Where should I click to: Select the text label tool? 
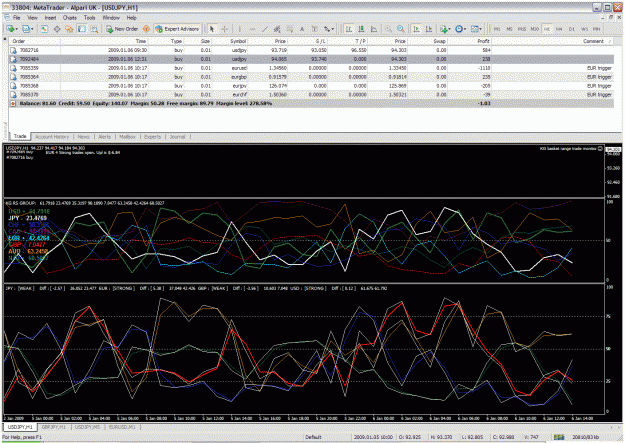tap(314, 29)
